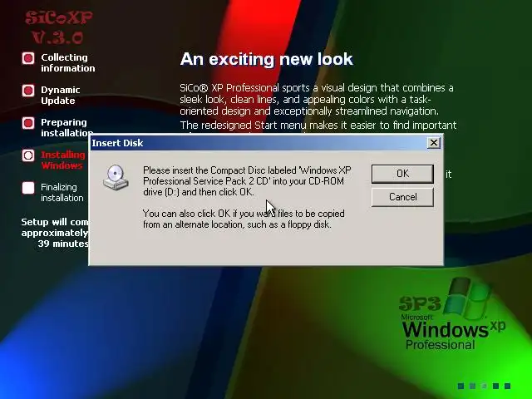Click the CD-ROM drive icon in dialog
The image size is (532, 399).
pyautogui.click(x=116, y=177)
